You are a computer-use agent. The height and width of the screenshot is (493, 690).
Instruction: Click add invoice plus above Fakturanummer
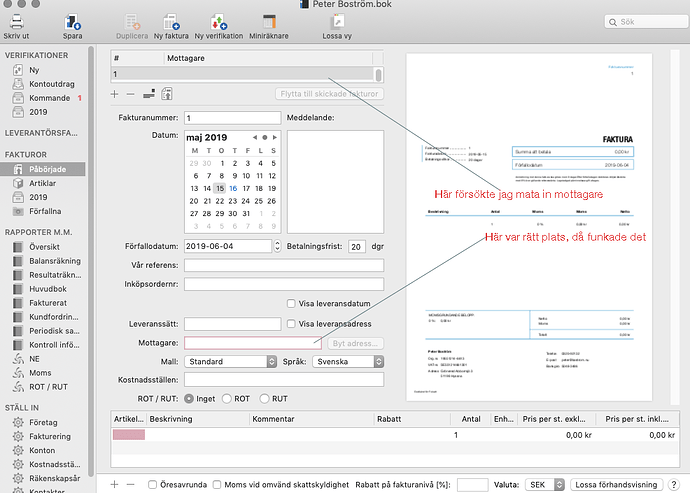pos(114,94)
